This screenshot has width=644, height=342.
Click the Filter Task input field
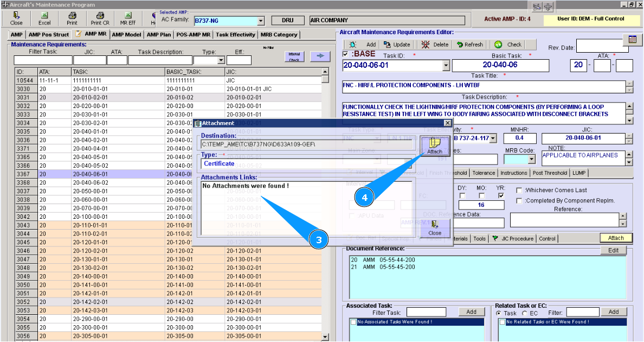[43, 60]
